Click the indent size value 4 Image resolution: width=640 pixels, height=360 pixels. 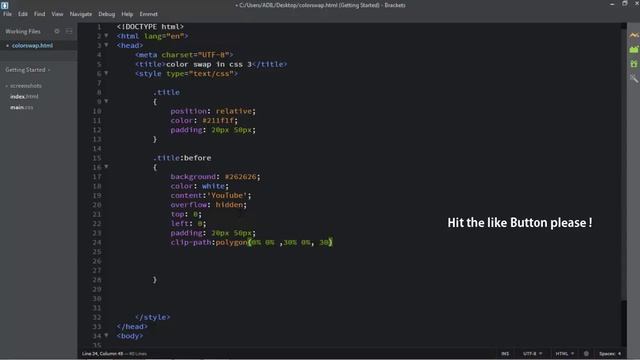click(619, 353)
